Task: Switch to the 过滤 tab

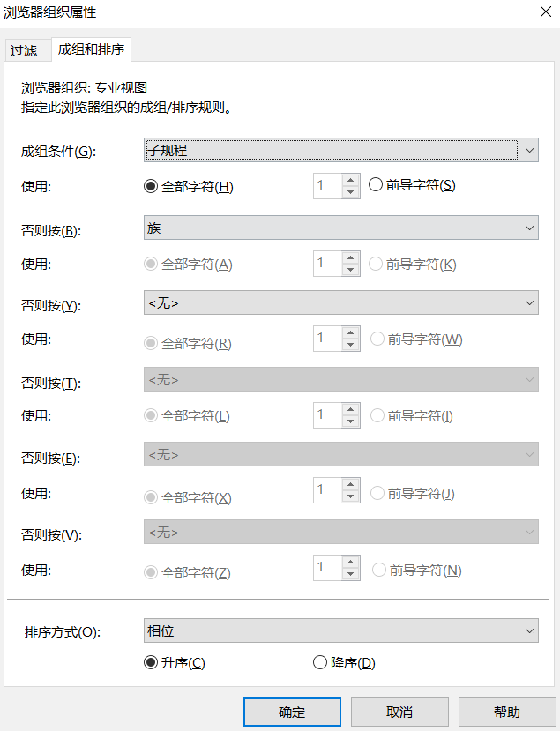Action: (x=24, y=50)
